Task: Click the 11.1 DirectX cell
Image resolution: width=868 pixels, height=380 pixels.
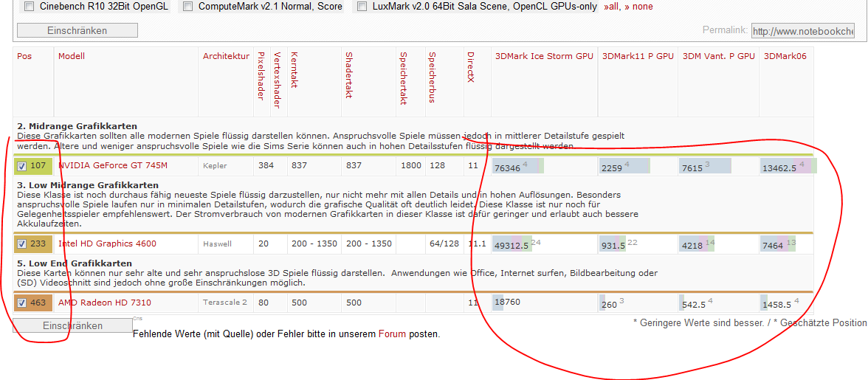Action: [477, 244]
